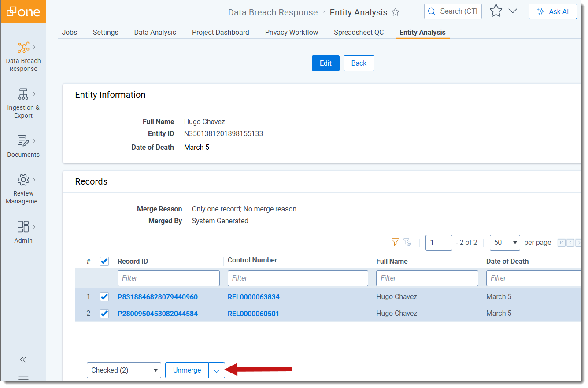
Task: Expand the Unmerge button dropdown arrow
Action: click(x=216, y=370)
